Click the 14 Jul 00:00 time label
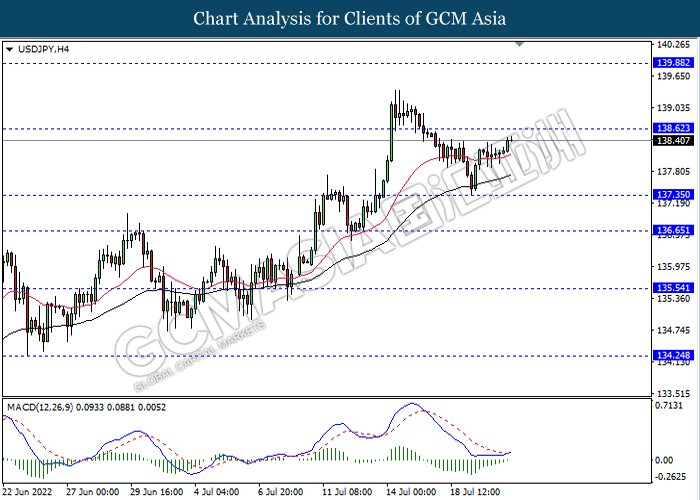The width and height of the screenshot is (700, 500). (x=411, y=492)
